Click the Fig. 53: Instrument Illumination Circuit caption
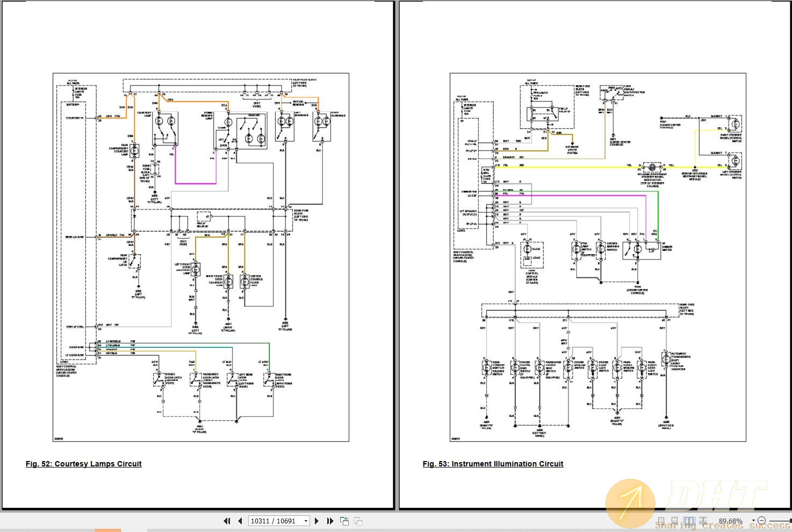Screen dimensions: 792x532 [x=493, y=464]
